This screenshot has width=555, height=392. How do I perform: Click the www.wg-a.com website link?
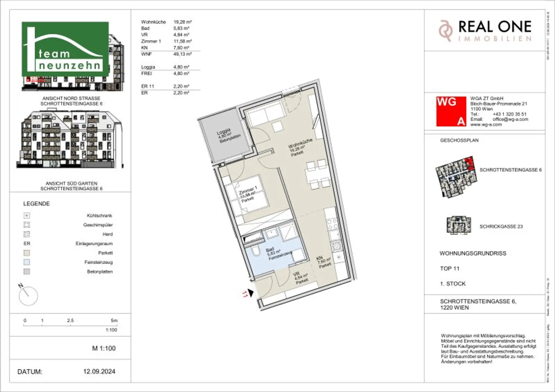486,125
